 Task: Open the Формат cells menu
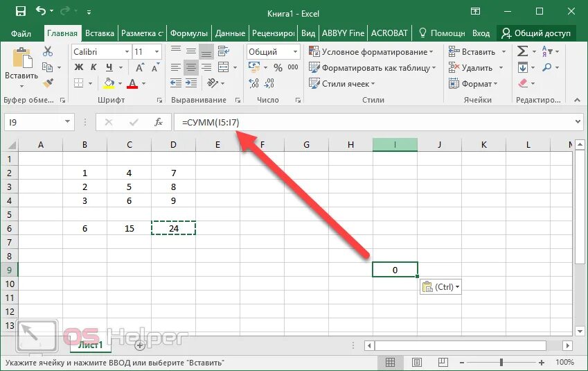[472, 84]
